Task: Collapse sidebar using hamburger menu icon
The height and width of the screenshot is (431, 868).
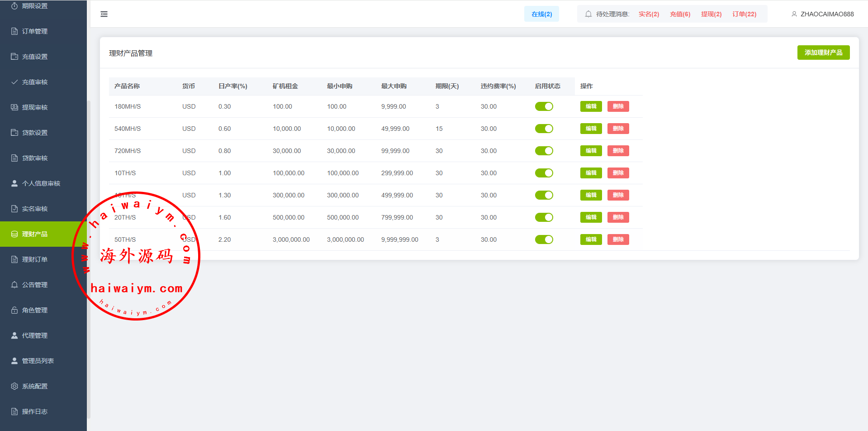Action: click(x=104, y=14)
